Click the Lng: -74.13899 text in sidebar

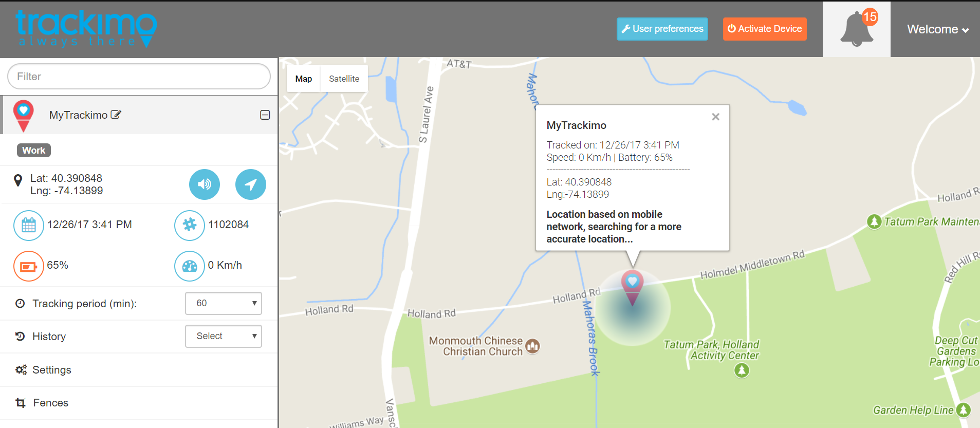pos(67,191)
